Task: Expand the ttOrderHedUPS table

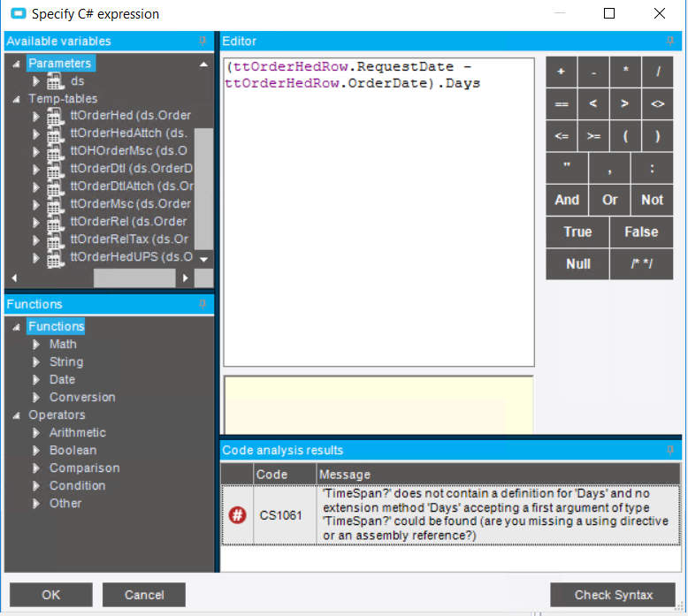Action: pos(36,258)
